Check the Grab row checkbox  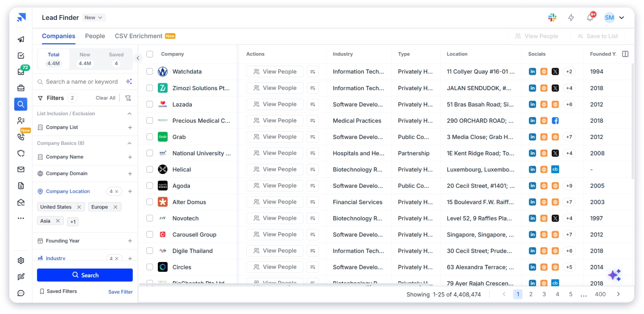(x=150, y=137)
